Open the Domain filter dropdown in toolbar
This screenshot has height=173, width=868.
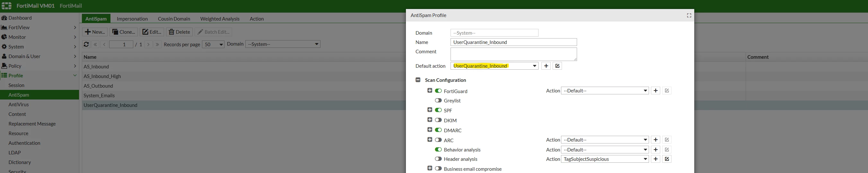click(283, 44)
